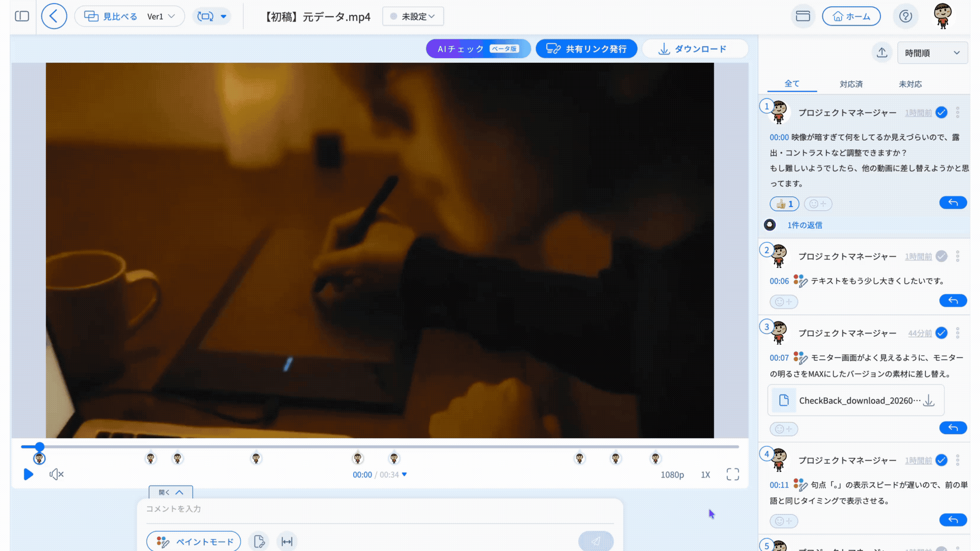This screenshot has width=980, height=551.
Task: Download the CheckBack_download attachment
Action: tap(929, 400)
